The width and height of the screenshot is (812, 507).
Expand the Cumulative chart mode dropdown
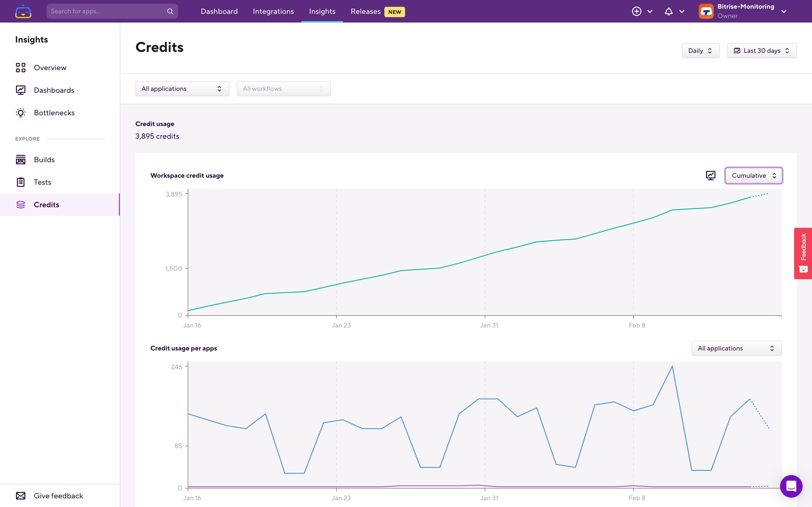(753, 175)
